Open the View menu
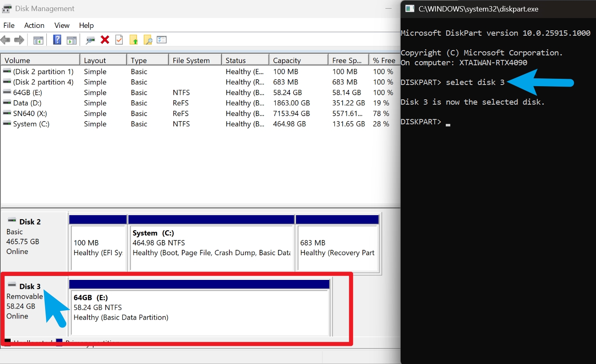 tap(62, 25)
